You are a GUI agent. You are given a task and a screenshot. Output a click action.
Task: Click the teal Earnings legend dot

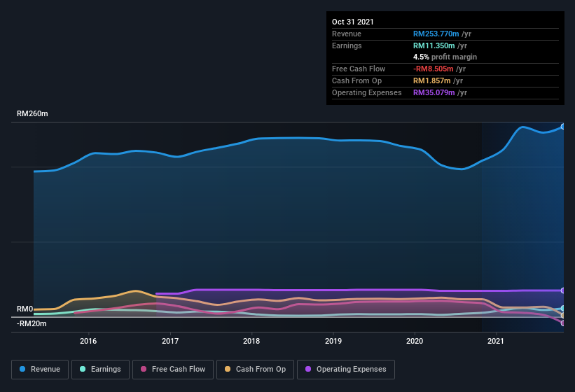pos(83,369)
